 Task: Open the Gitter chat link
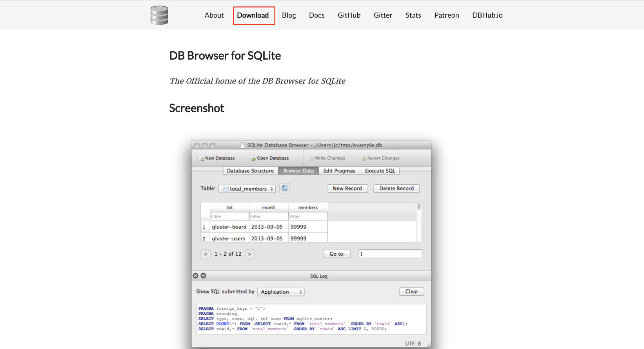pyautogui.click(x=383, y=15)
